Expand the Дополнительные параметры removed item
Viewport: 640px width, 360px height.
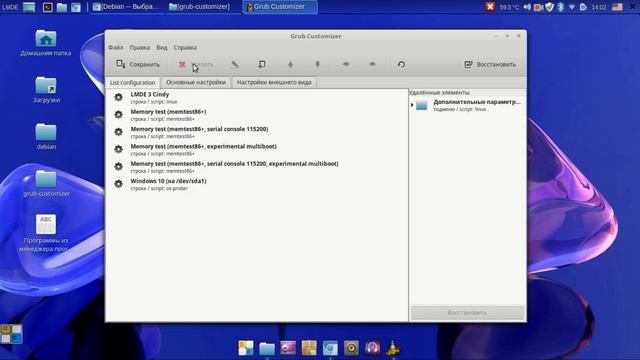(x=412, y=105)
